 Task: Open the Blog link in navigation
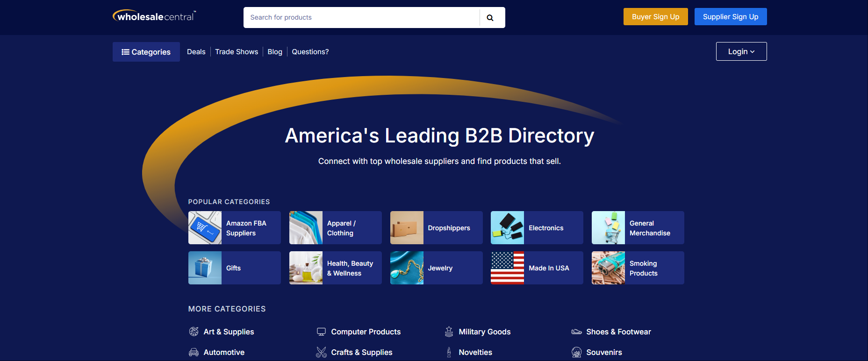[x=275, y=52]
